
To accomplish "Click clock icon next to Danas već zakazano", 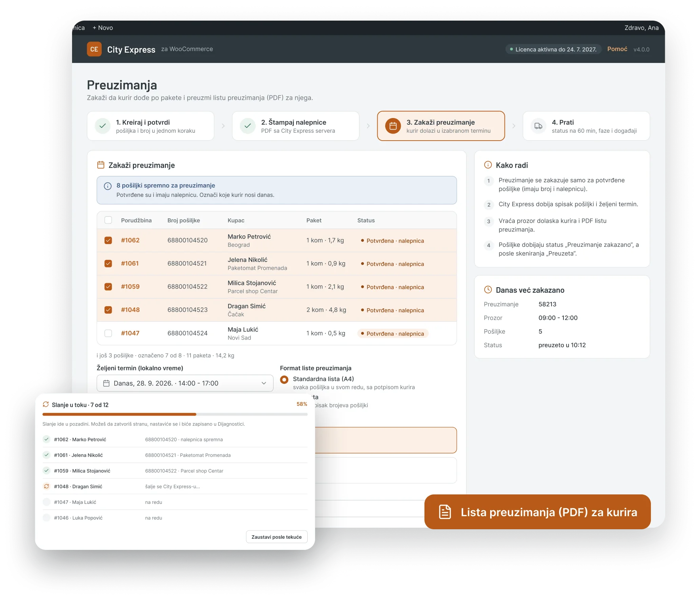I will point(488,290).
